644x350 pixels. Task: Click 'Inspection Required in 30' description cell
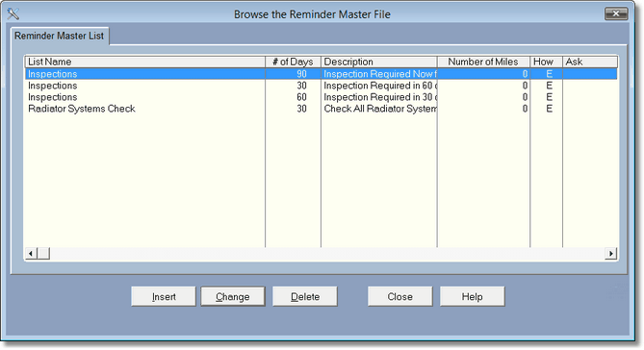[380, 97]
